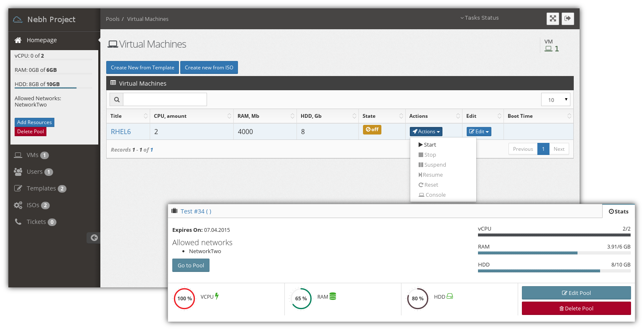Click the logout icon in header
This screenshot has height=330, width=644.
click(x=567, y=18)
